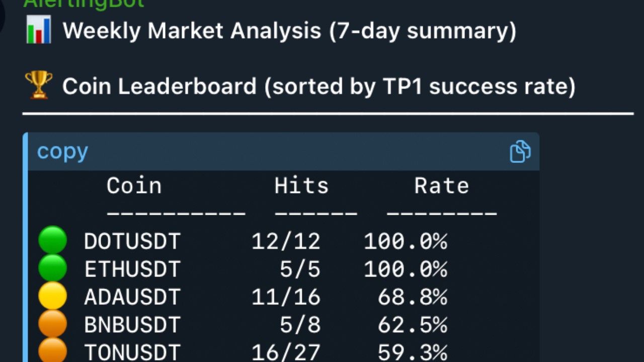The width and height of the screenshot is (644, 362).
Task: Open the AlertingBot sender name
Action: tap(84, 4)
